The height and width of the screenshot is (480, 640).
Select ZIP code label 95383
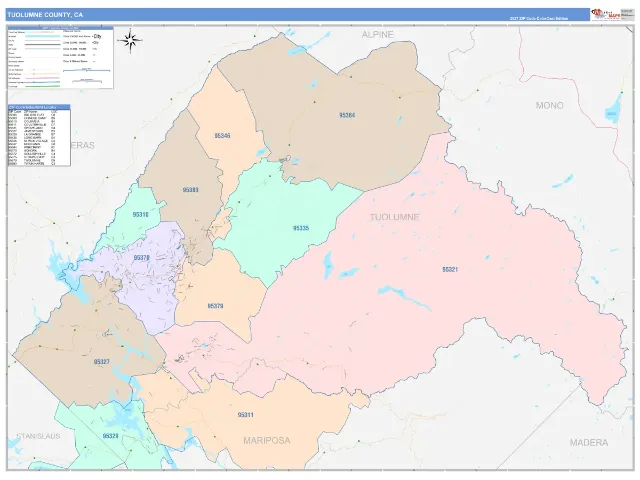[191, 190]
